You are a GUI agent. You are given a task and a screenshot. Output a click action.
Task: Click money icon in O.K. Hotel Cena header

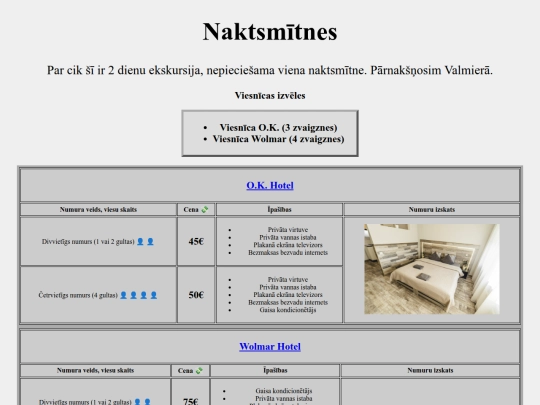(x=205, y=209)
